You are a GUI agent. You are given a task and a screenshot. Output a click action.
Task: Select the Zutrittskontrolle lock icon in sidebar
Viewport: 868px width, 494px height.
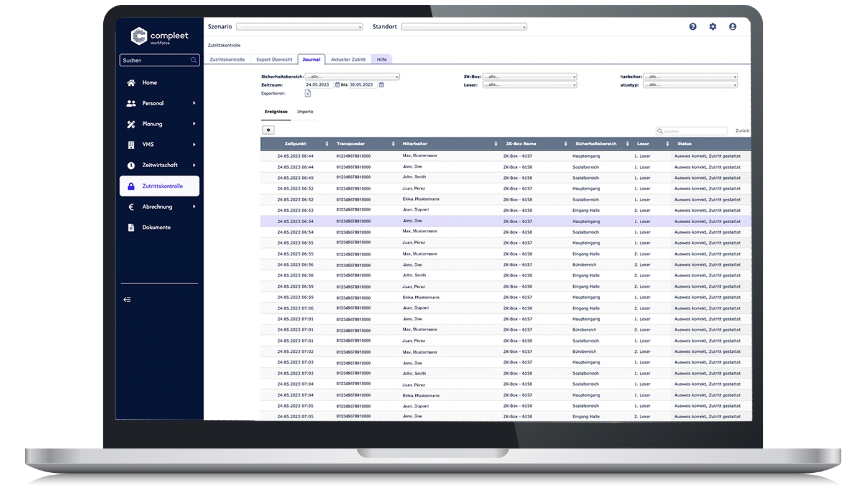pos(131,186)
